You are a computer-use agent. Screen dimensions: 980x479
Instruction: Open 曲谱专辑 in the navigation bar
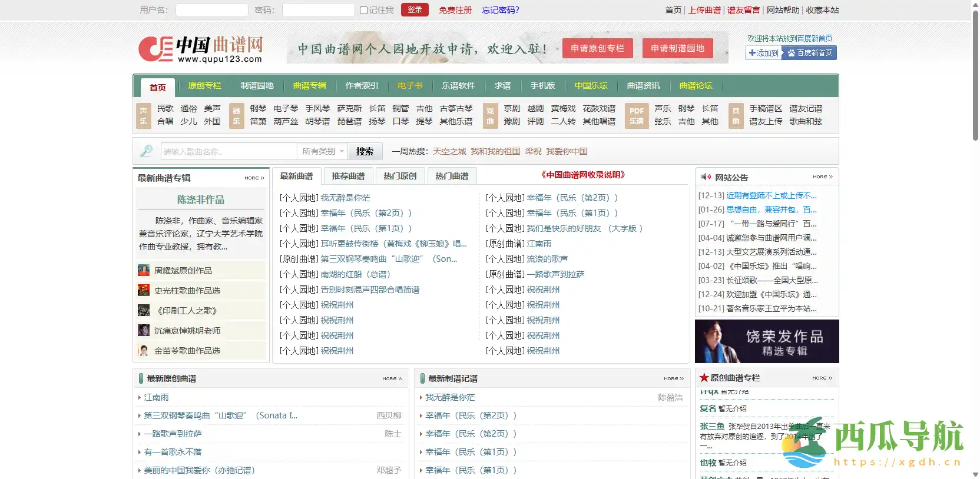point(309,86)
